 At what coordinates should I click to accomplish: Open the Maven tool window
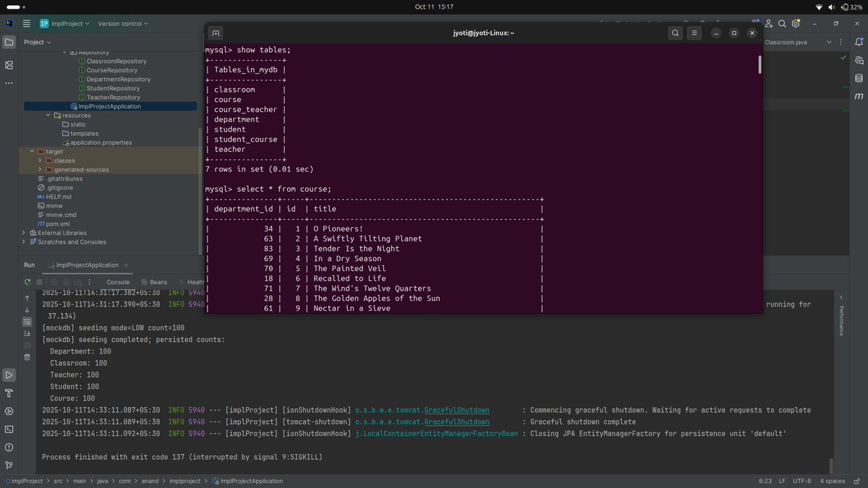coord(859,95)
